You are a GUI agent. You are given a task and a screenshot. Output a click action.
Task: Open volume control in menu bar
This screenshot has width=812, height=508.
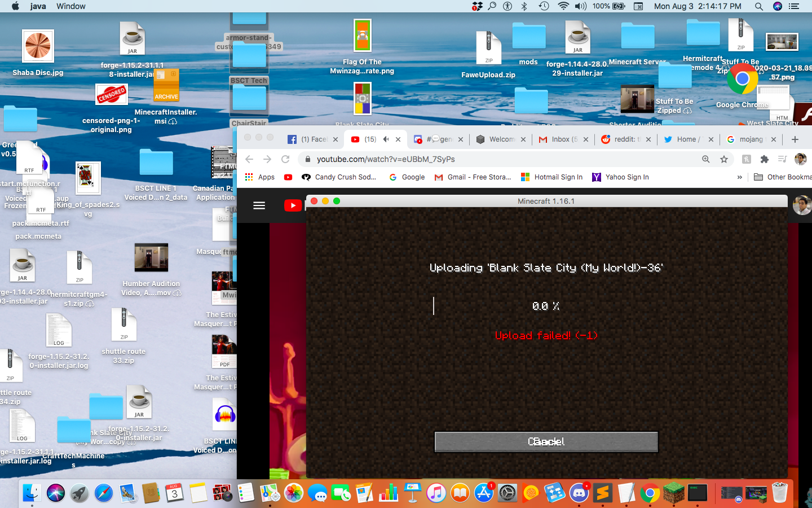[x=581, y=6]
